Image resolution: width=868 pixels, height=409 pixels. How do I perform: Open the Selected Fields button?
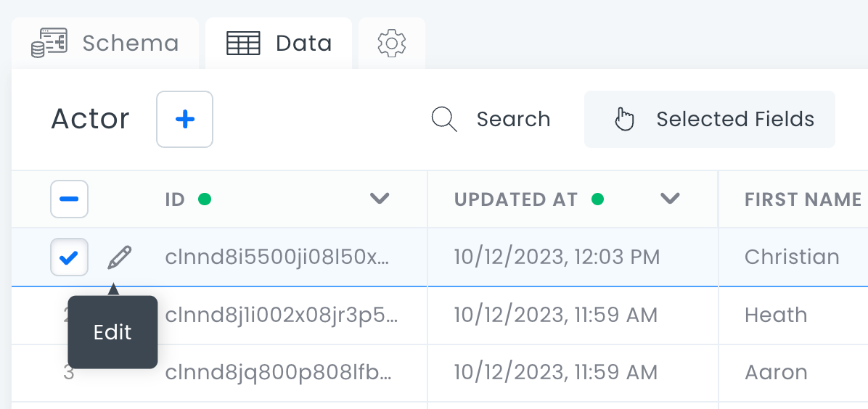(734, 119)
